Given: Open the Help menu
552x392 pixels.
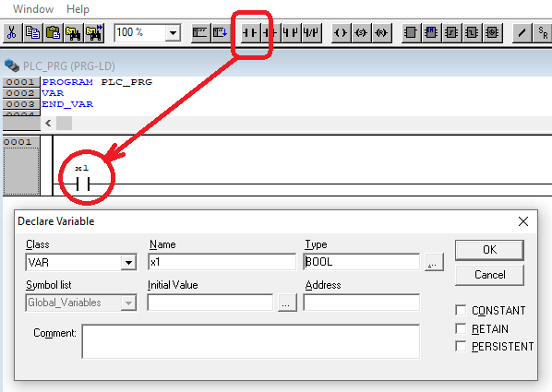Looking at the screenshot, I should 78,9.
